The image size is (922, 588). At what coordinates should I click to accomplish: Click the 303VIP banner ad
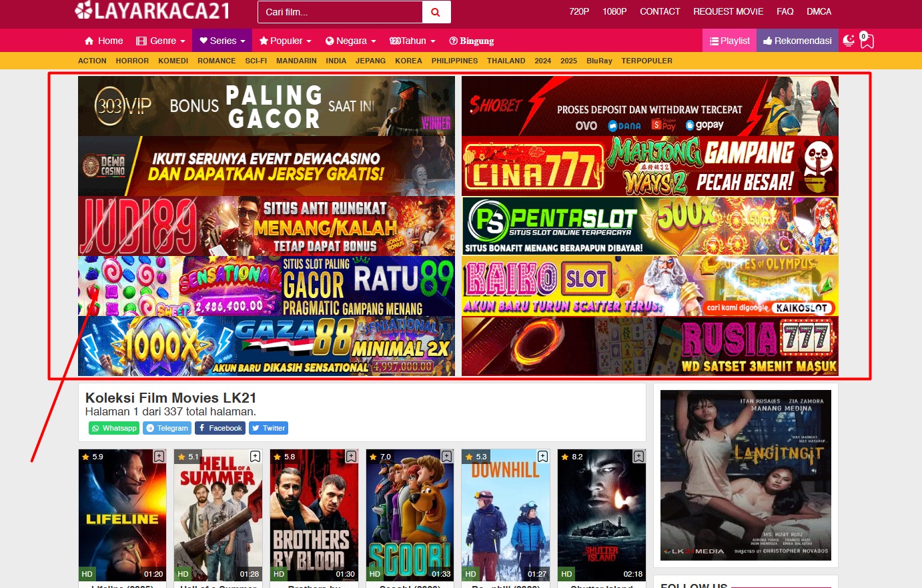click(x=266, y=106)
